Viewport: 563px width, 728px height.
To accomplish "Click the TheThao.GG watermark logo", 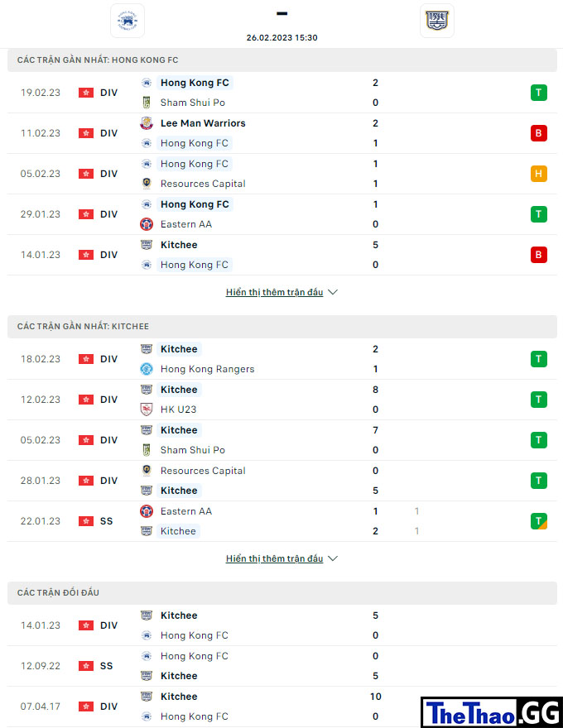I will 492,712.
